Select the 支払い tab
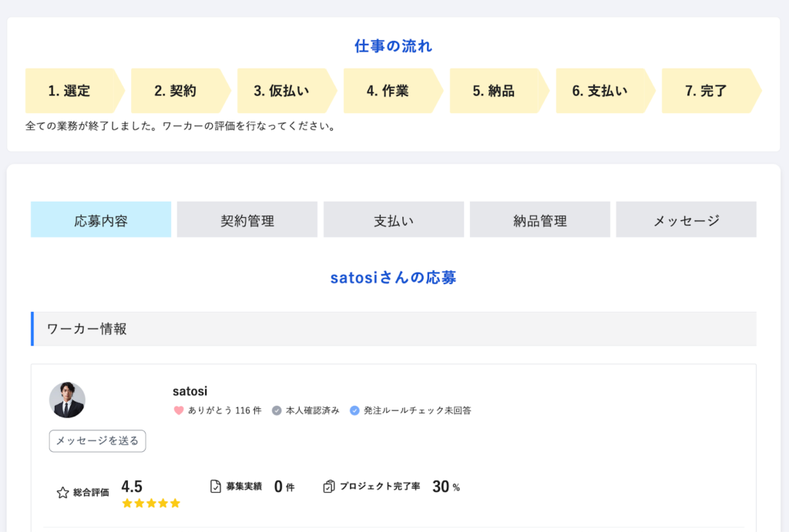This screenshot has height=532, width=789. tap(394, 220)
